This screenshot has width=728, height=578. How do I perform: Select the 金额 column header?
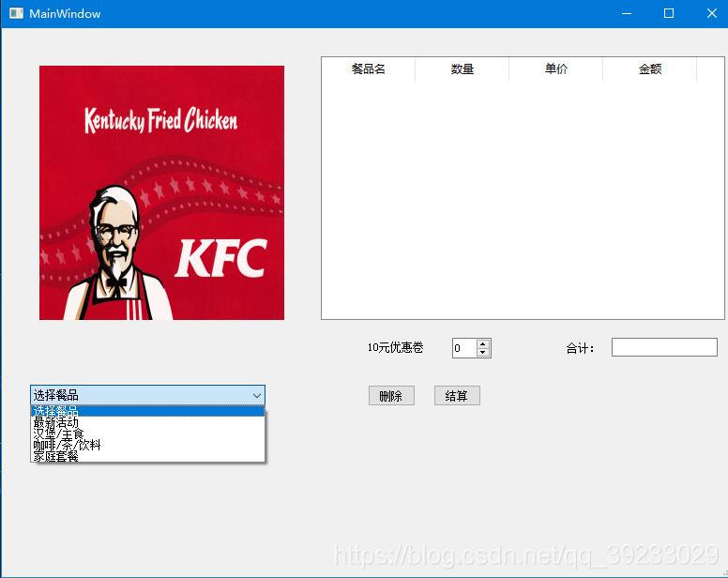[x=649, y=69]
